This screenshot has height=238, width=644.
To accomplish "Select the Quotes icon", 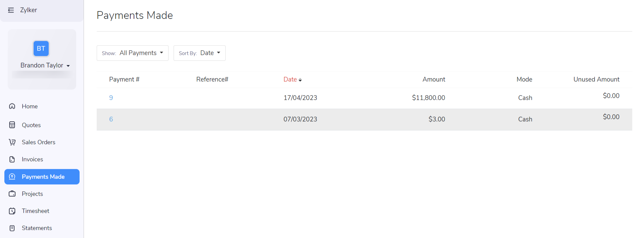I will [12, 125].
